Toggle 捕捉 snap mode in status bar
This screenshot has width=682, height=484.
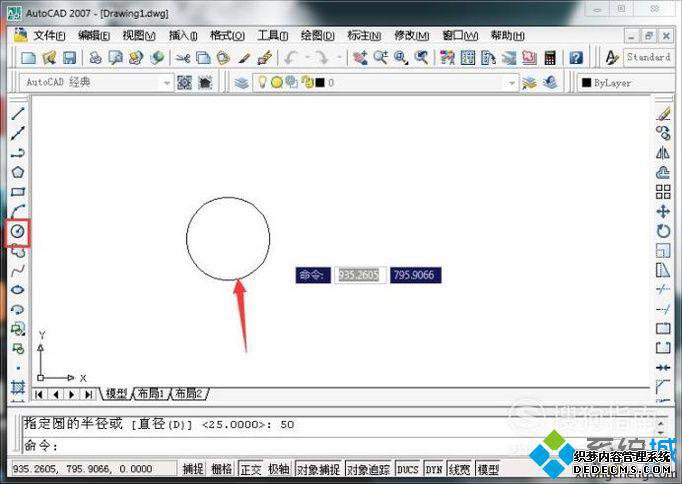coord(193,469)
